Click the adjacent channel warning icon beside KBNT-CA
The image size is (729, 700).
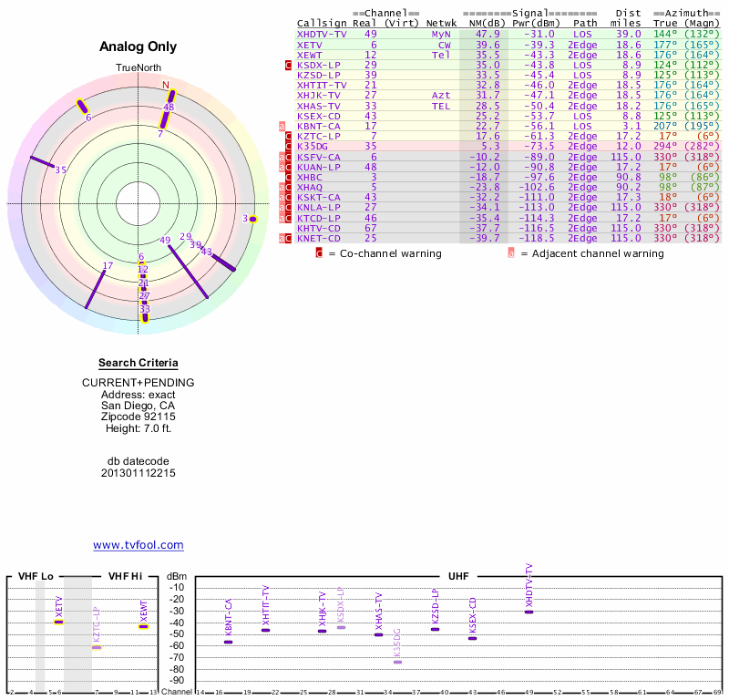pos(282,126)
